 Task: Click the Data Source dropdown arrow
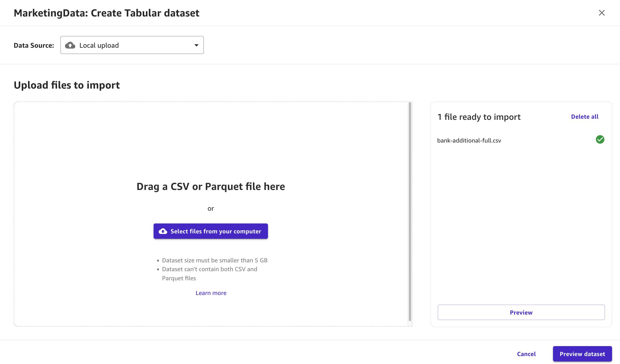[196, 45]
